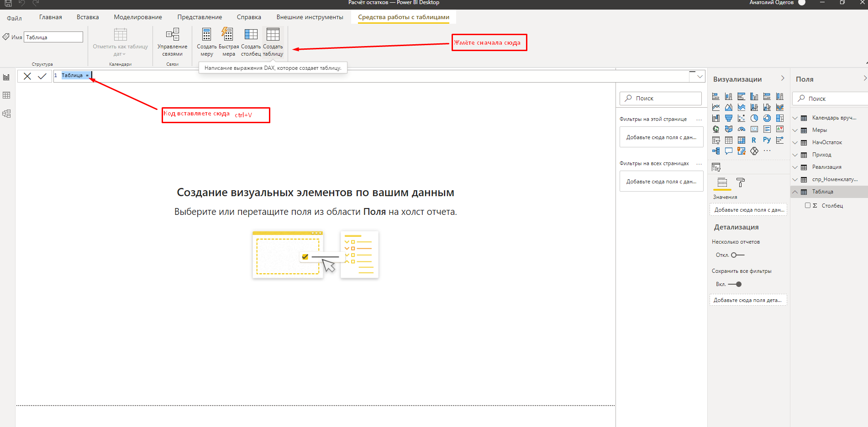Select the scatter chart visual
The width and height of the screenshot is (868, 427).
742,118
